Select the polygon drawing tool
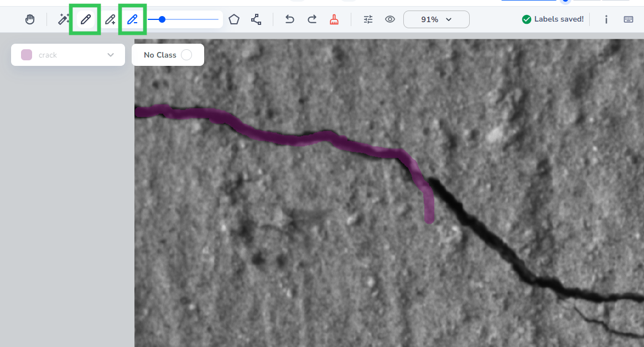Viewport: 644px width, 347px height. pyautogui.click(x=234, y=19)
